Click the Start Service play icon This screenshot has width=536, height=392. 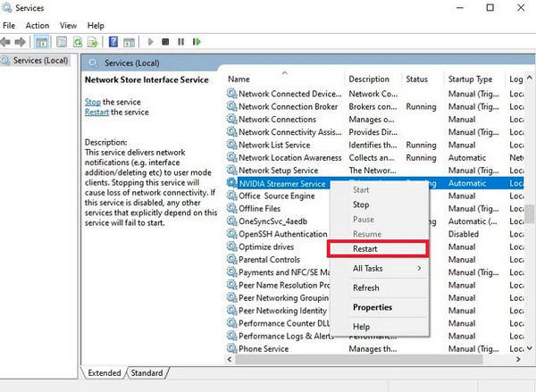[150, 42]
